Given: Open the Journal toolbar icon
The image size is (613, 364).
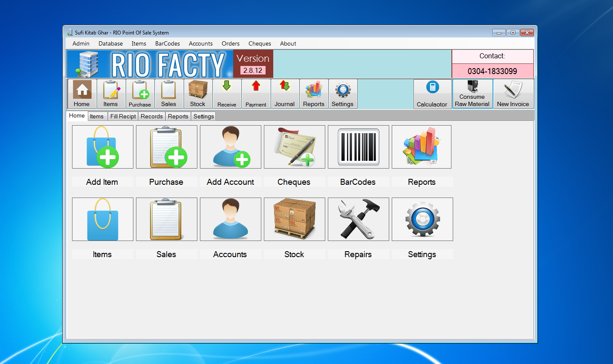Looking at the screenshot, I should point(285,93).
